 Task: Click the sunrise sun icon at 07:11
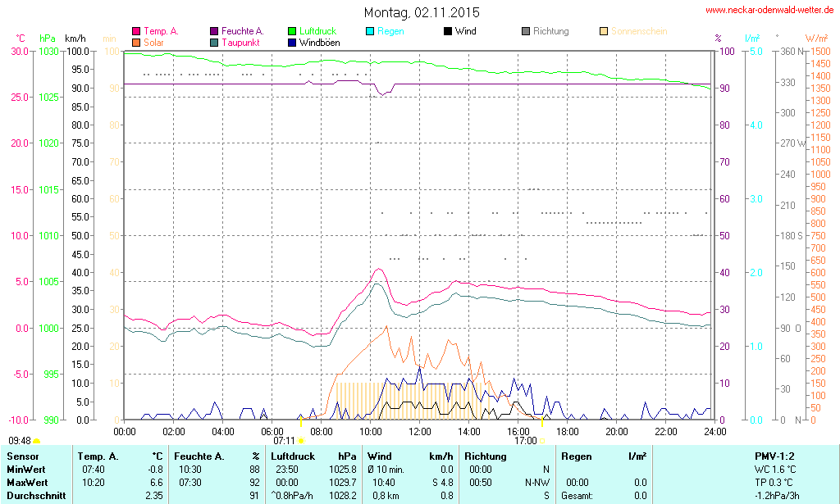[x=301, y=440]
